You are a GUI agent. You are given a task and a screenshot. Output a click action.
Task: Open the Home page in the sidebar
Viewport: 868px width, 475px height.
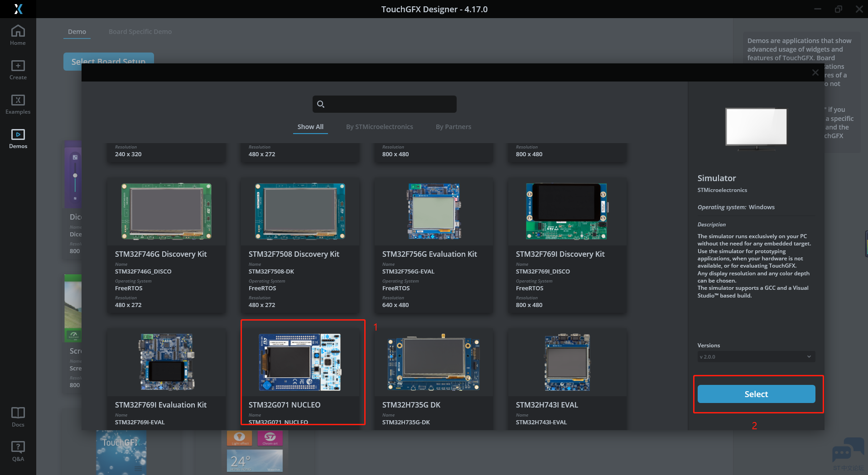(18, 35)
